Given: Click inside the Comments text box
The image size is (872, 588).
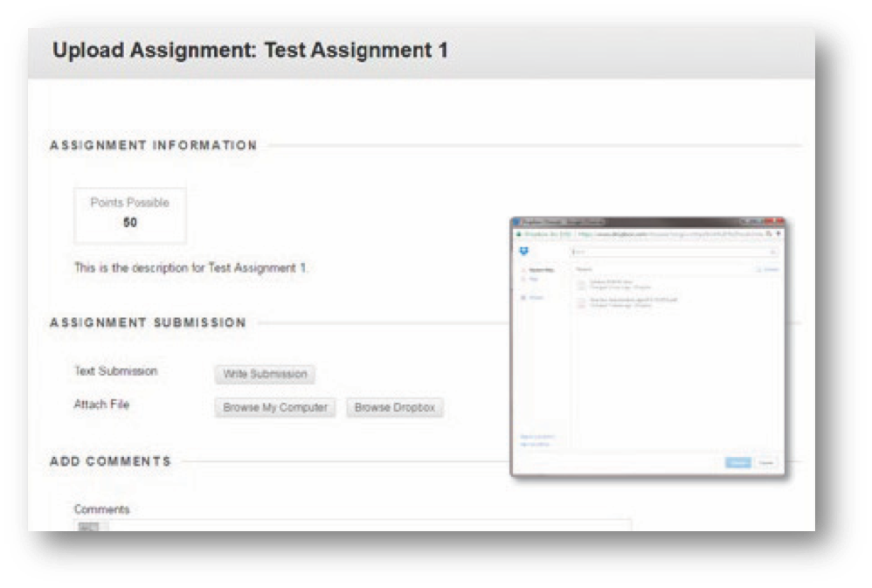Looking at the screenshot, I should 367,526.
